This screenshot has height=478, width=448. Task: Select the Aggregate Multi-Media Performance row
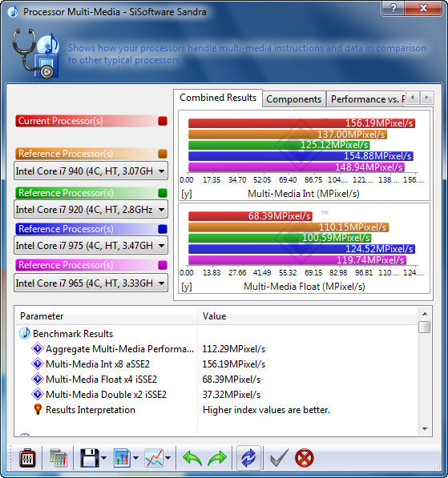pos(216,349)
